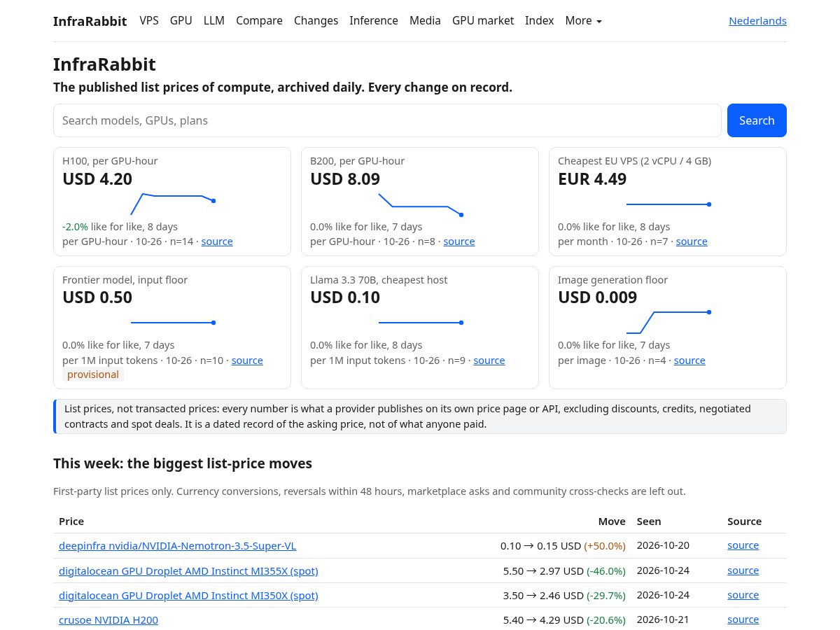Image resolution: width=840 pixels, height=630 pixels.
Task: Open source link in Cheapest EU VPS card
Action: click(x=692, y=241)
